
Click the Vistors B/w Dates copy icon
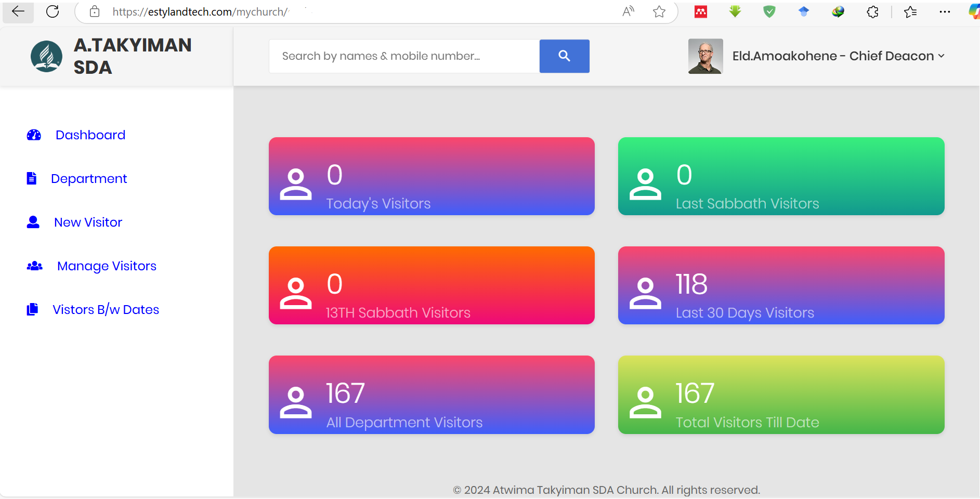[32, 309]
